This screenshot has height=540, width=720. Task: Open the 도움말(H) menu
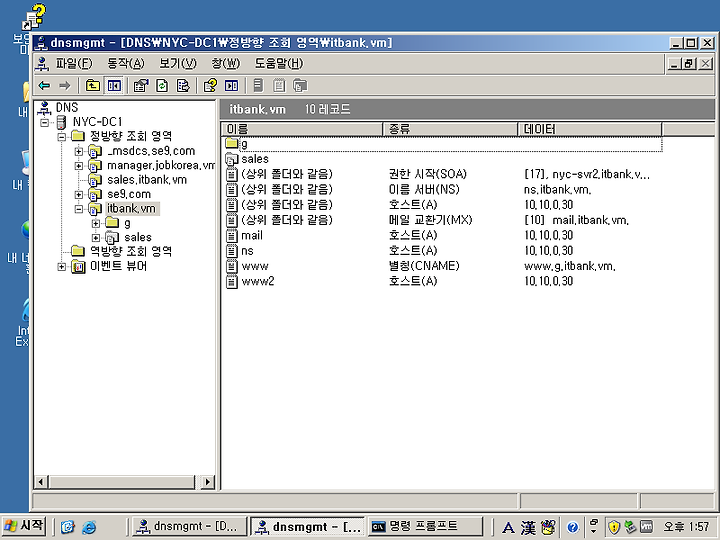[279, 63]
